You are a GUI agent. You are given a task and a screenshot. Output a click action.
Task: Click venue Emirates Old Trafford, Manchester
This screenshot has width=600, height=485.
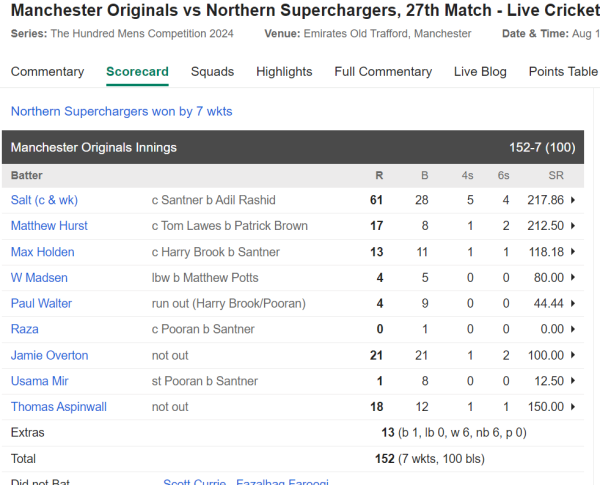[x=387, y=34]
